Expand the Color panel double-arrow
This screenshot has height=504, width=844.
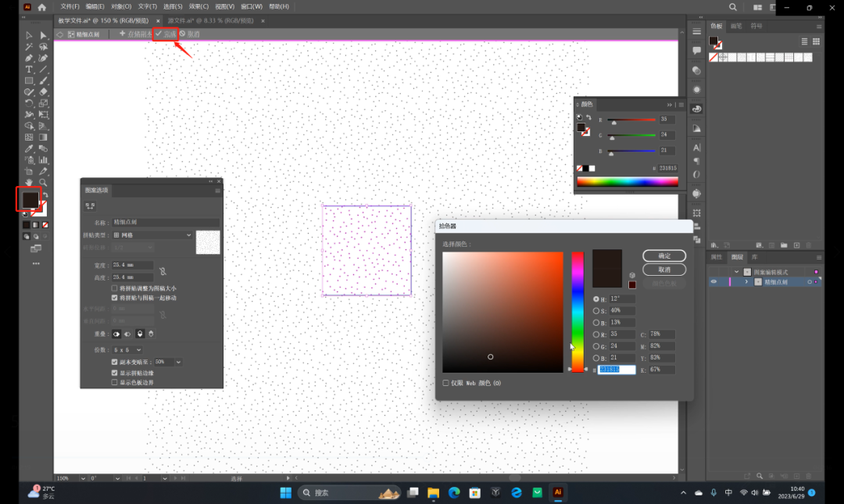tap(669, 105)
